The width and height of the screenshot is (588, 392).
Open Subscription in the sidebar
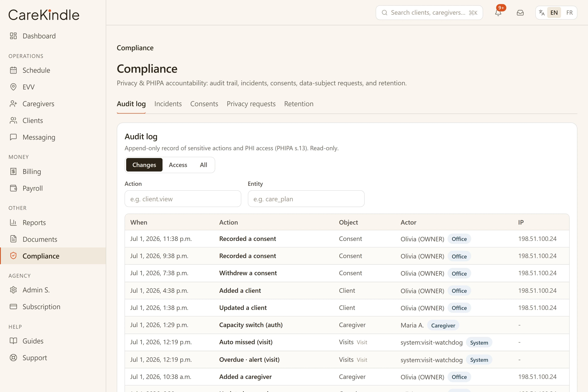click(x=53, y=307)
